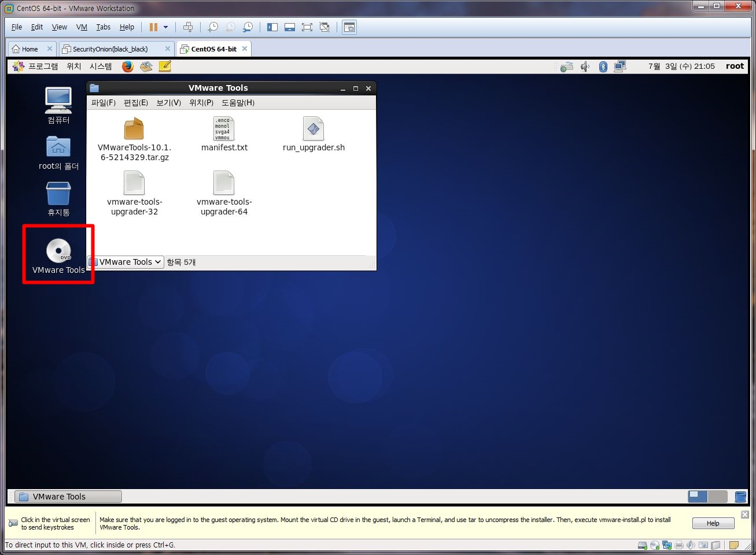Switch to the SecurityOnion(black_black) tab
This screenshot has height=555, width=756.
[110, 49]
